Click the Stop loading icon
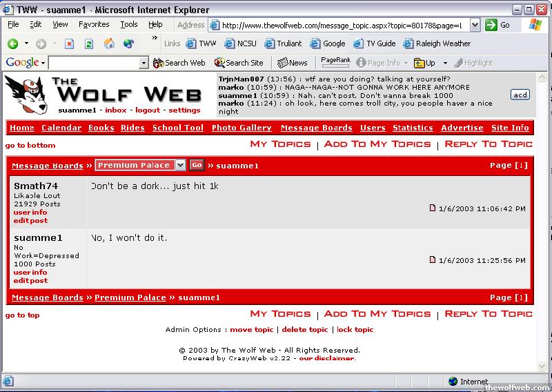This screenshot has height=392, width=552. pos(69,43)
